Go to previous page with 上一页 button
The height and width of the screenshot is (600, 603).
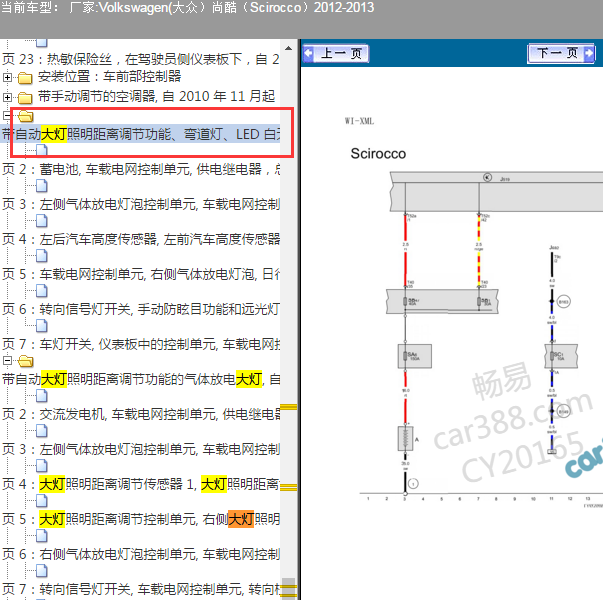coord(336,53)
